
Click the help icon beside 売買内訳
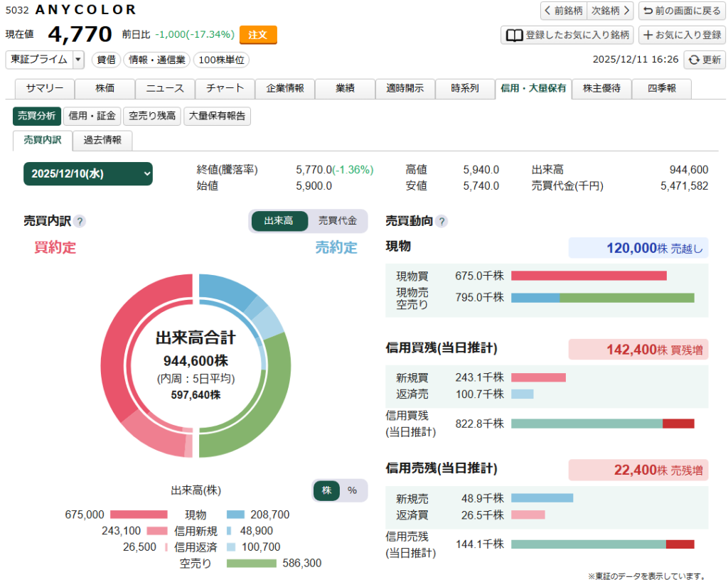coord(80,222)
